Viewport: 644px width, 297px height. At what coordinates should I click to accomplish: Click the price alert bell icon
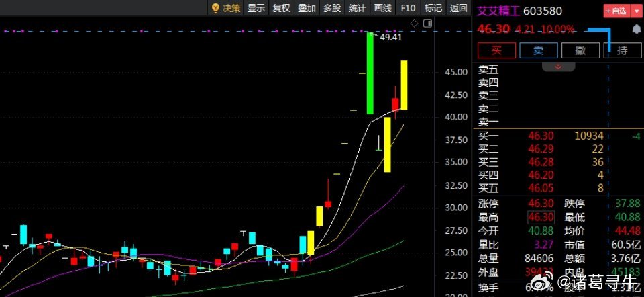pyautogui.click(x=636, y=29)
